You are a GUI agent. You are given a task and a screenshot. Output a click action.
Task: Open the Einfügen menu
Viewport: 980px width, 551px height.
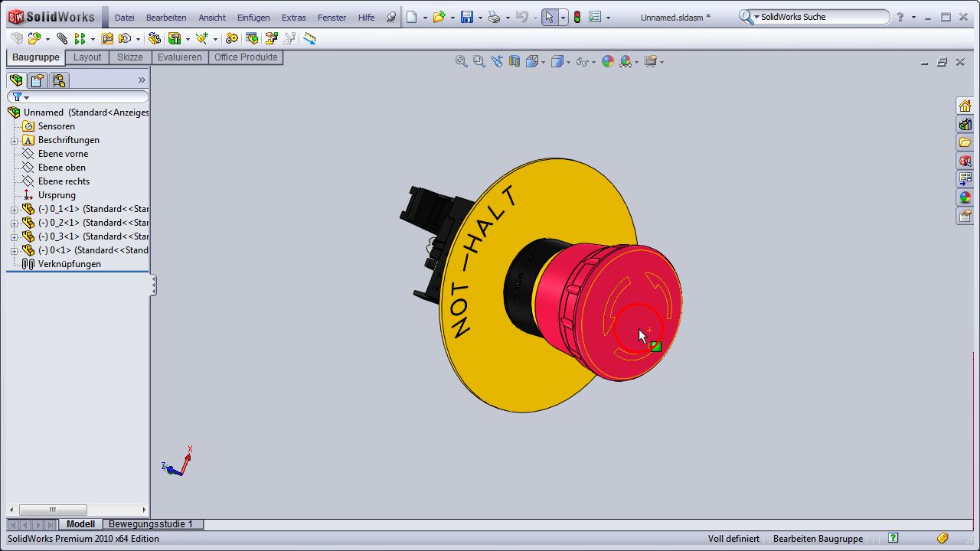click(x=254, y=18)
